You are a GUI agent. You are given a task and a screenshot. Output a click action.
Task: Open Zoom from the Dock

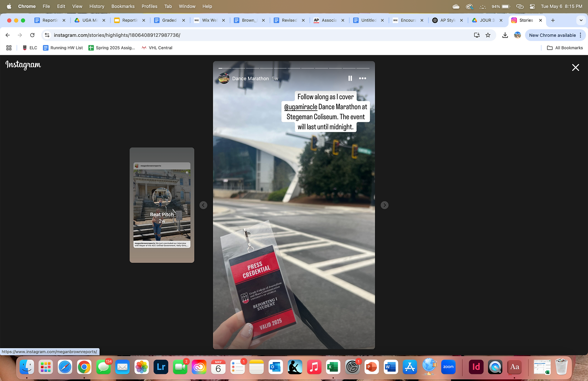[x=448, y=367]
